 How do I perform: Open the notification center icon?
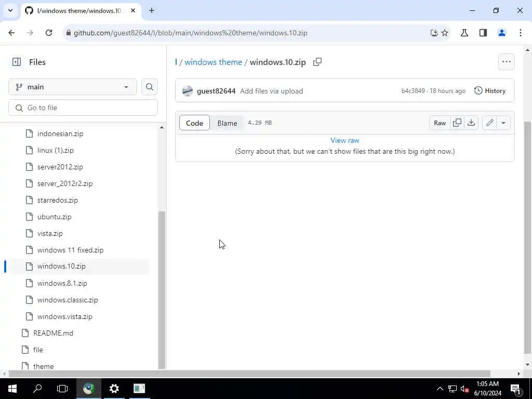(515, 389)
